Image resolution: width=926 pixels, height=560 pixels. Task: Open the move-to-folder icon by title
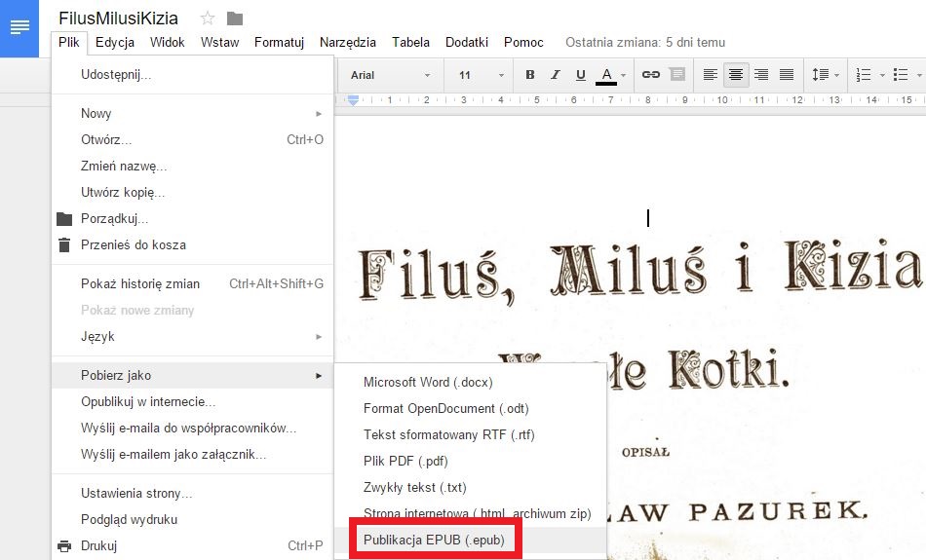(235, 19)
